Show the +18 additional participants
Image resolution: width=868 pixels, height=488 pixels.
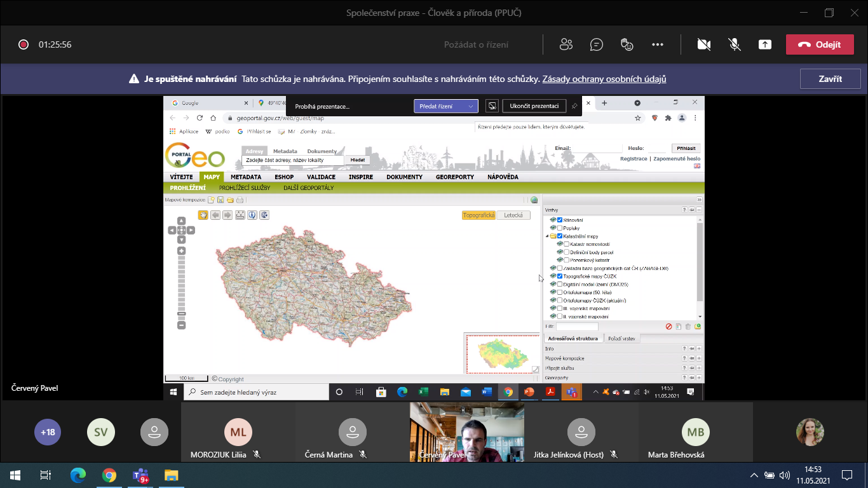click(x=48, y=432)
